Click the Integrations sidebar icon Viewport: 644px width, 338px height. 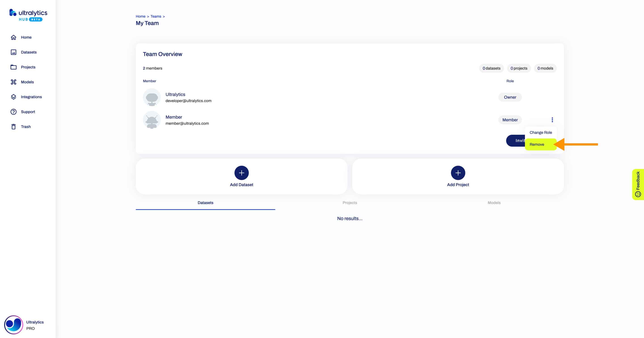click(13, 97)
